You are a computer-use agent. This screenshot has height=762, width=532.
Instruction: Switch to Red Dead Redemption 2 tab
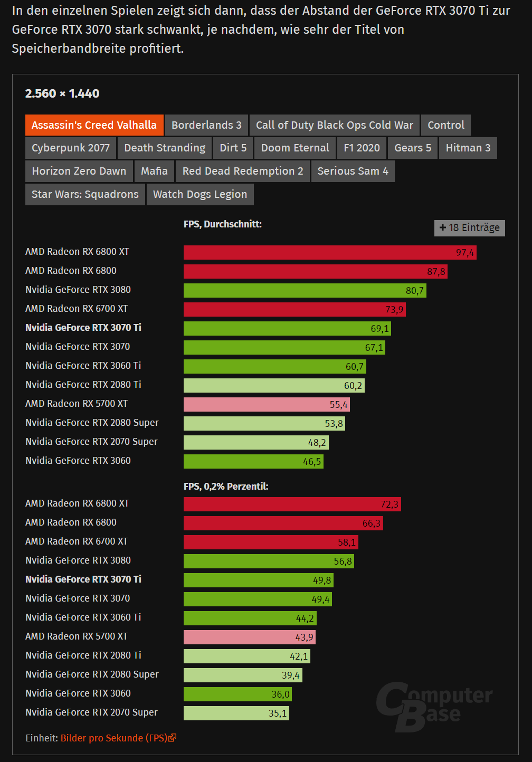point(243,171)
